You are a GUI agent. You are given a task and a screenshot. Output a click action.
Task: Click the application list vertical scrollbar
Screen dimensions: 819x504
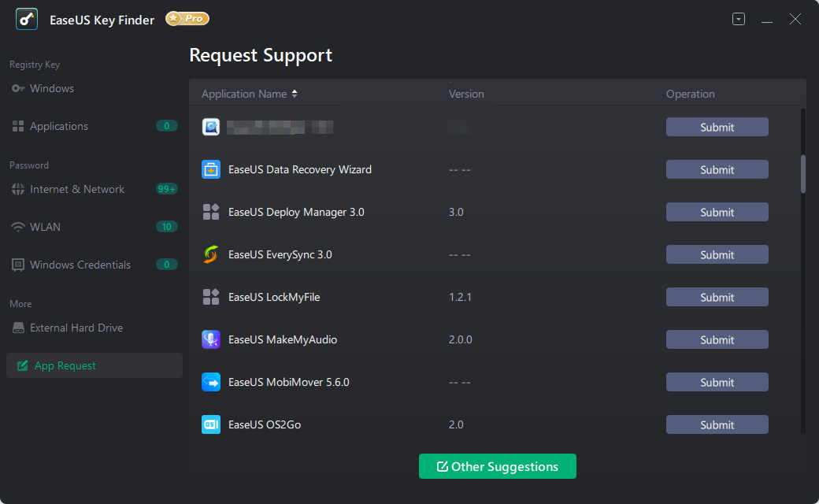(803, 173)
